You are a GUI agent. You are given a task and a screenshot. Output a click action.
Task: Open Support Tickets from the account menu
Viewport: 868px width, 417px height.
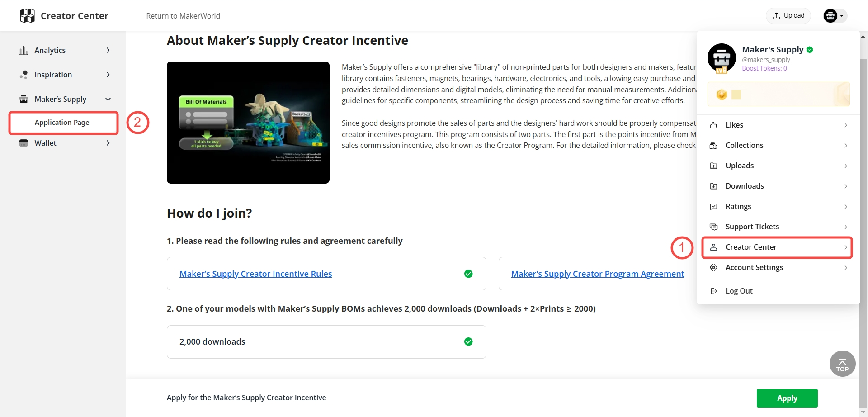(x=778, y=227)
